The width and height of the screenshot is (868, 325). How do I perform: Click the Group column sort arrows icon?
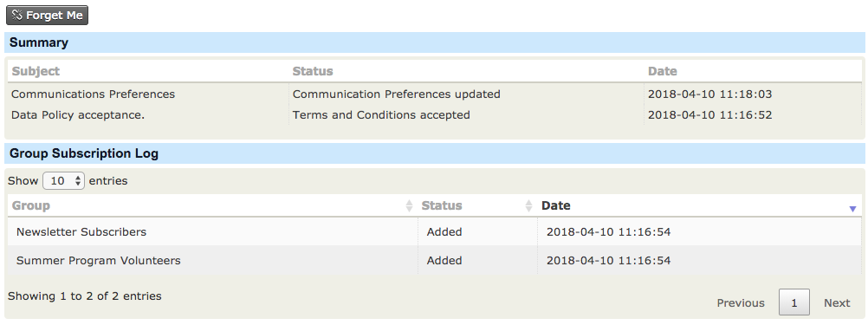pyautogui.click(x=409, y=206)
